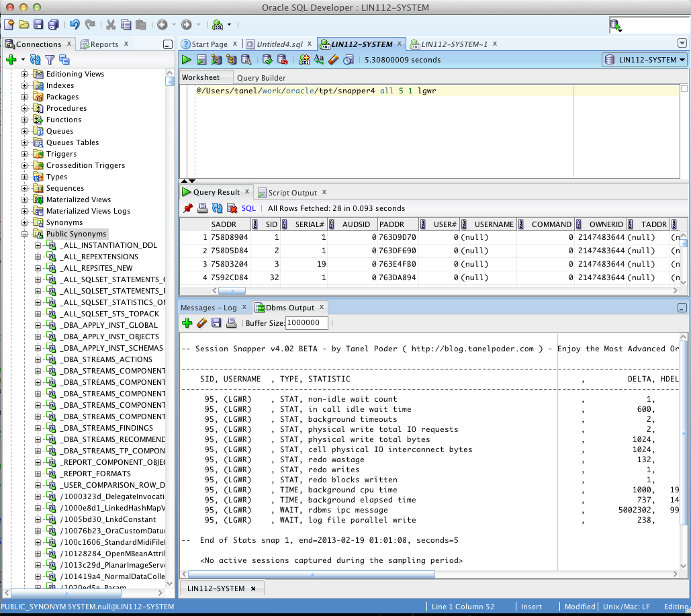
Task: Pin the Query Result with the pushpin icon
Action: click(x=188, y=208)
